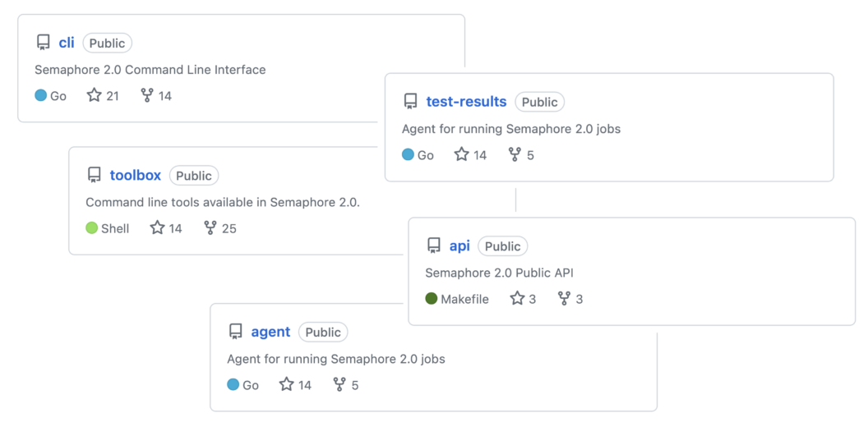
Task: Open the test-results repository link
Action: 466,101
